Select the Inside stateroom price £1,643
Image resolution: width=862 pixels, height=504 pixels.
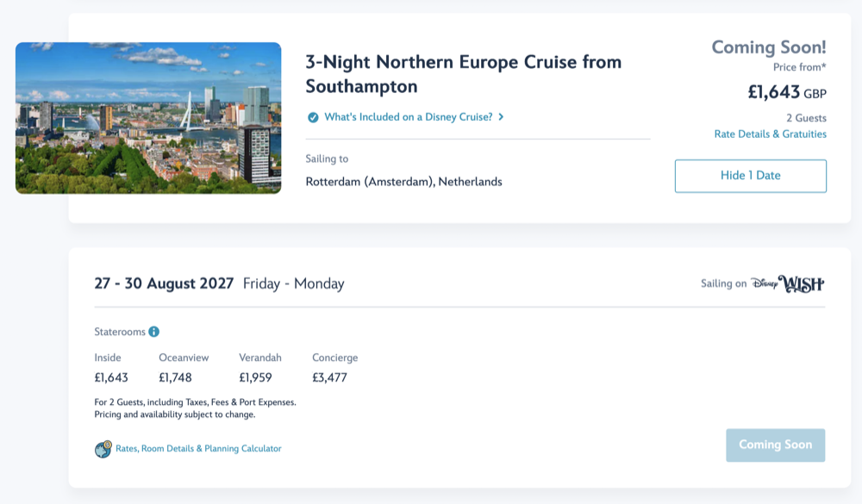point(111,377)
